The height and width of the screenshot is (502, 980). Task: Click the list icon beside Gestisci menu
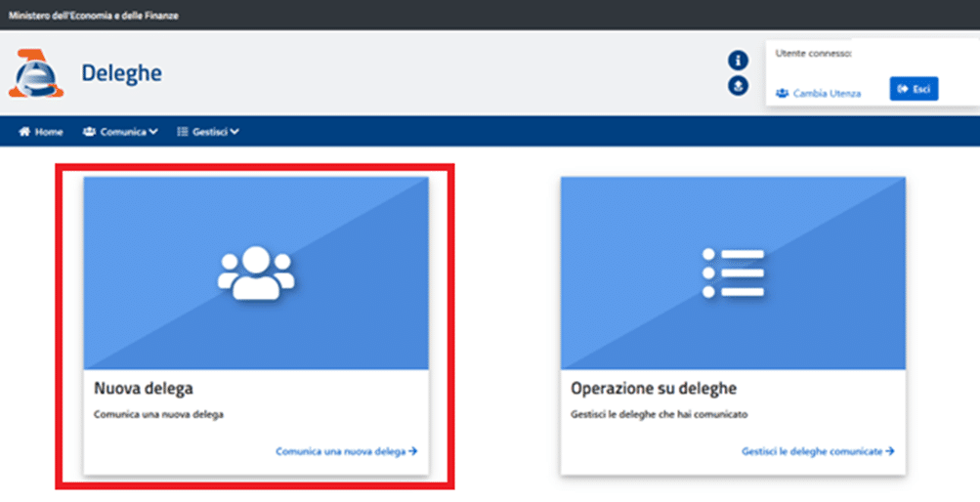tap(182, 132)
